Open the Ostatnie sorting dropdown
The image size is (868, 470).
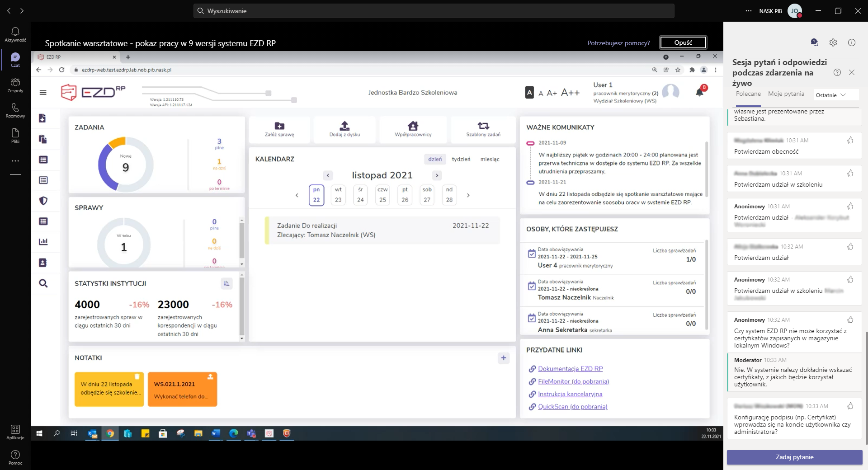830,95
